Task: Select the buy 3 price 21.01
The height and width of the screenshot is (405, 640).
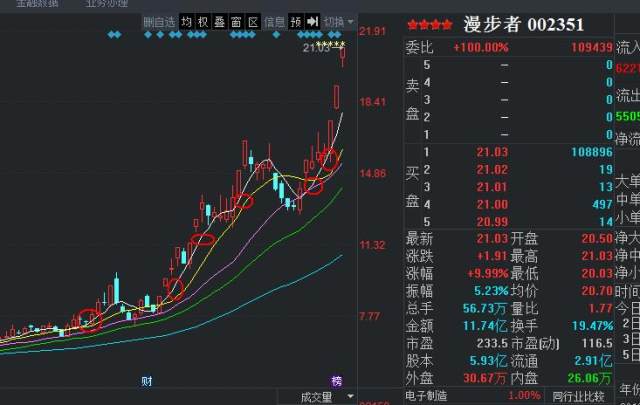Action: (x=492, y=187)
